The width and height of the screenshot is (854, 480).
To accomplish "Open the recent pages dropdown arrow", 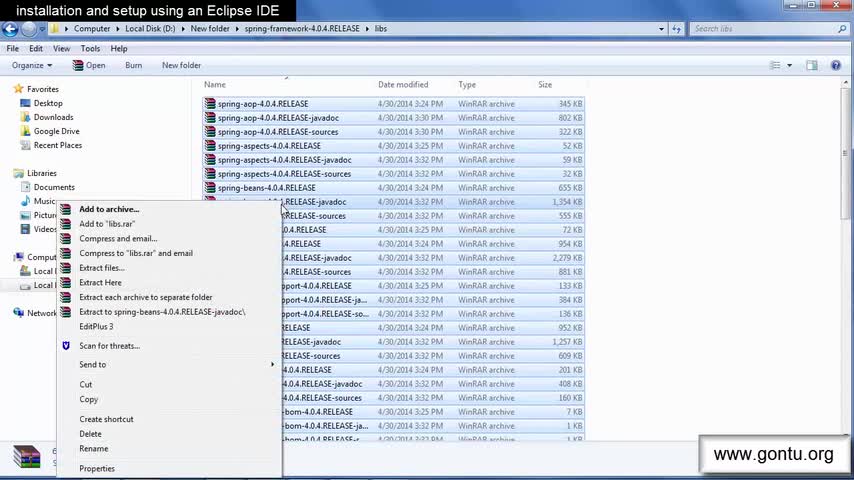I will tap(42, 29).
